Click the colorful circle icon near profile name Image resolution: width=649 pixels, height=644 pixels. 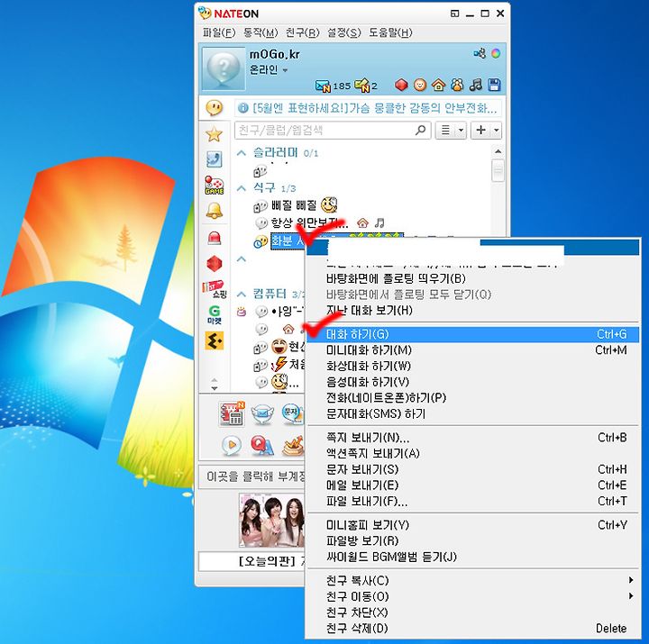(x=496, y=54)
